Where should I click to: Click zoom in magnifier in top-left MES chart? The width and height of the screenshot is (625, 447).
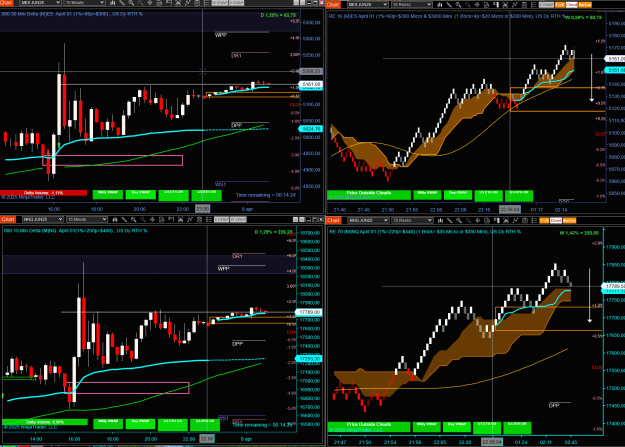[131, 3]
